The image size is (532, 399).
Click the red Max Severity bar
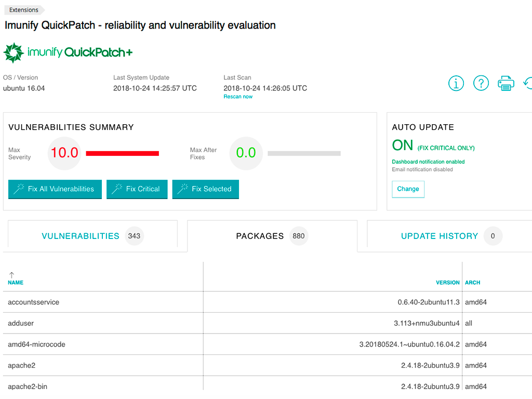click(122, 153)
